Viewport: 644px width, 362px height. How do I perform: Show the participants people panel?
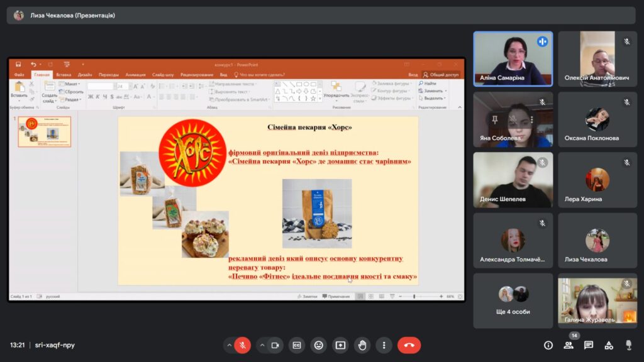click(x=569, y=345)
